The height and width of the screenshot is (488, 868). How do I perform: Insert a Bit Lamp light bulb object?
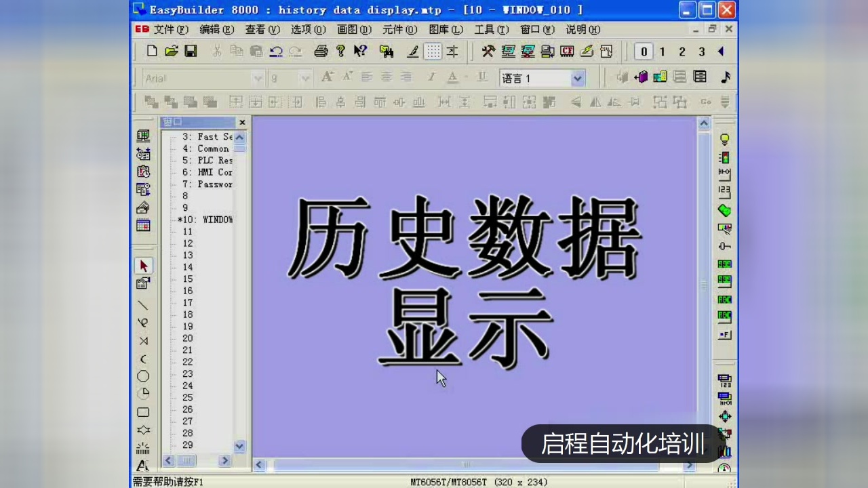click(724, 140)
